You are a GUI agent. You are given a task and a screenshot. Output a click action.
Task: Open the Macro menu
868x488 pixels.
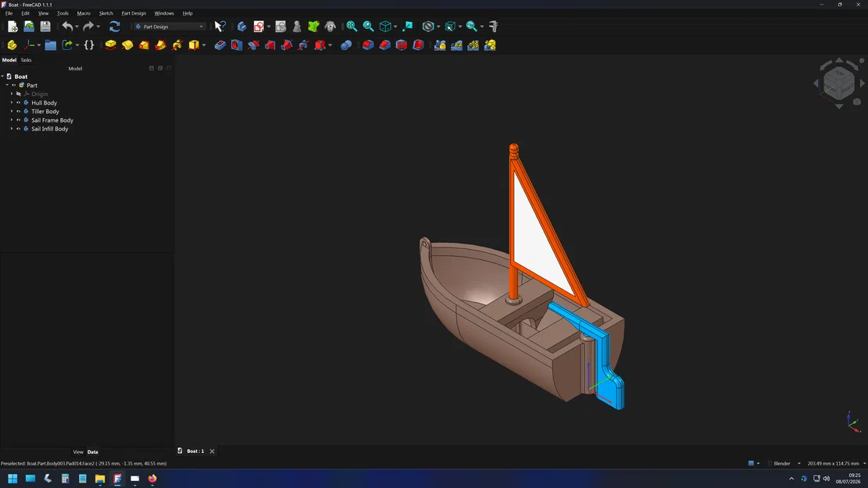[x=84, y=13]
